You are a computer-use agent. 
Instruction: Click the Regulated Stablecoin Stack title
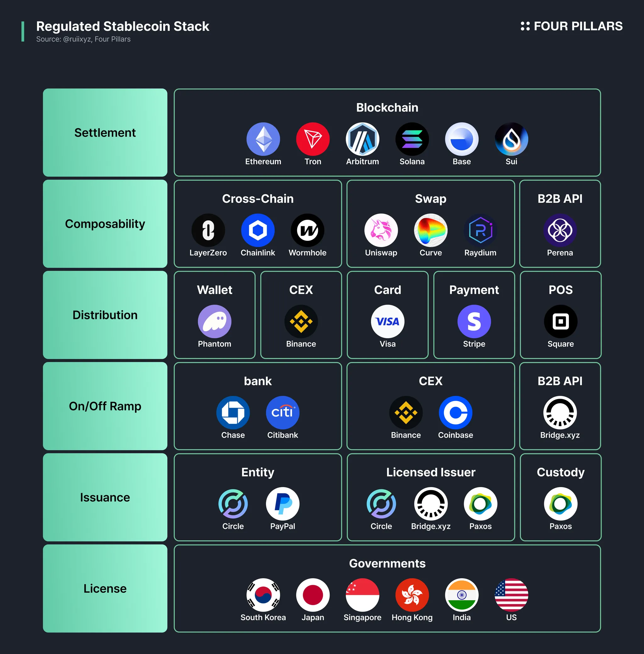pyautogui.click(x=123, y=26)
